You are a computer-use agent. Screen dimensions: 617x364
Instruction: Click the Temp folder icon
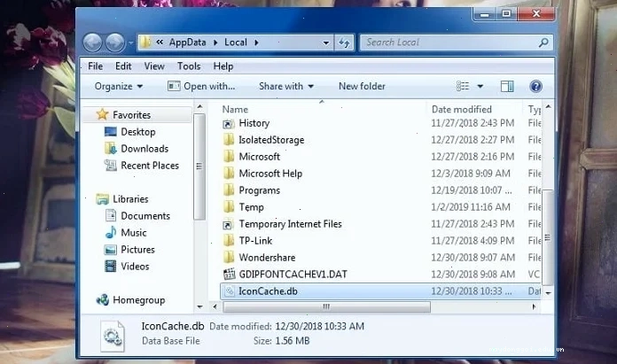[228, 207]
